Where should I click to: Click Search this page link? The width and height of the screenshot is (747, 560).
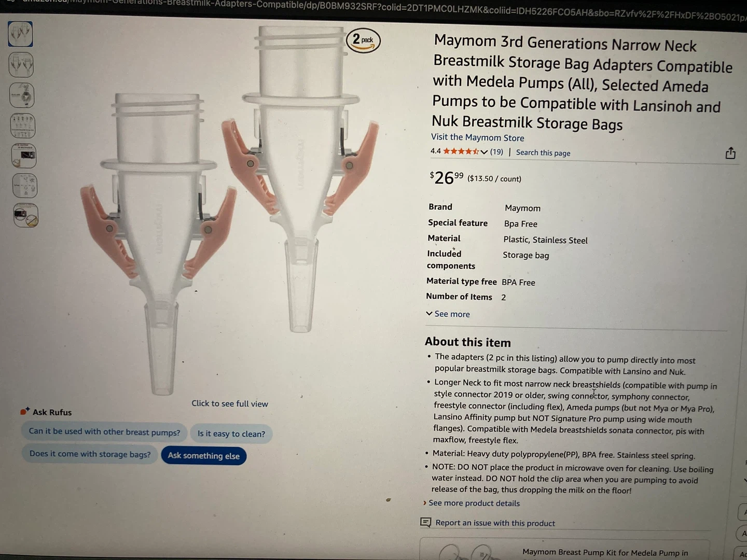[x=543, y=152]
